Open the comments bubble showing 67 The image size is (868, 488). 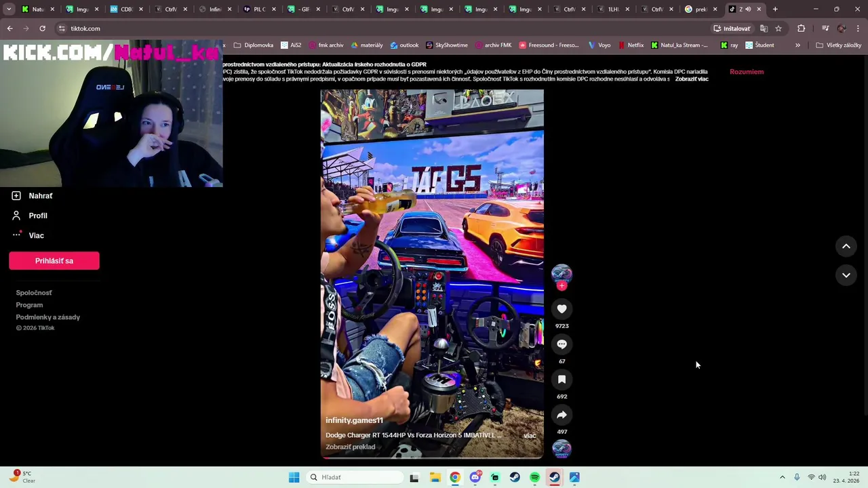click(x=561, y=344)
